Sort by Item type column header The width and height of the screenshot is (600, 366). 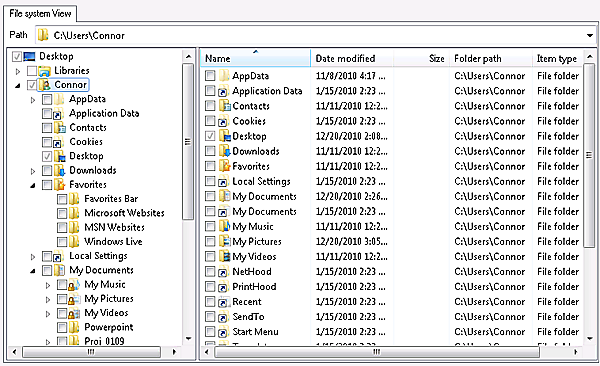[558, 58]
